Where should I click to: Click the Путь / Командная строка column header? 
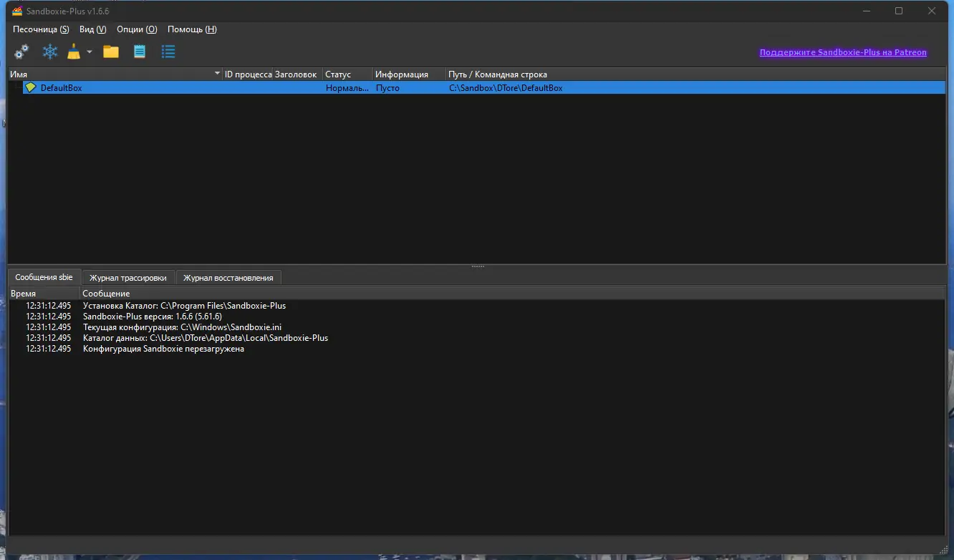tap(695, 74)
